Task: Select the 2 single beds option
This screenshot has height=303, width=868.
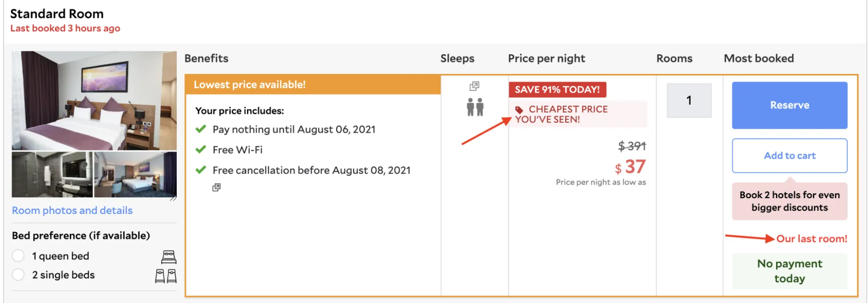Action: tap(18, 275)
